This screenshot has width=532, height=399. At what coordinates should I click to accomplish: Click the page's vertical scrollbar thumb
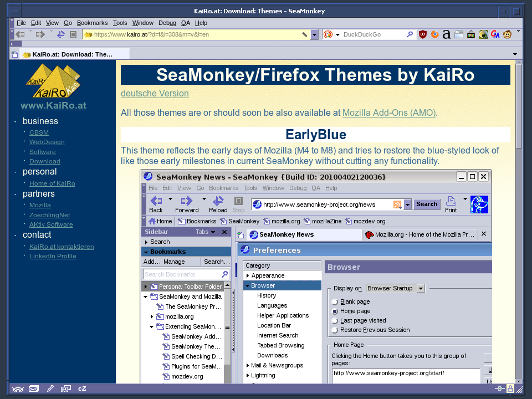pyautogui.click(x=519, y=106)
